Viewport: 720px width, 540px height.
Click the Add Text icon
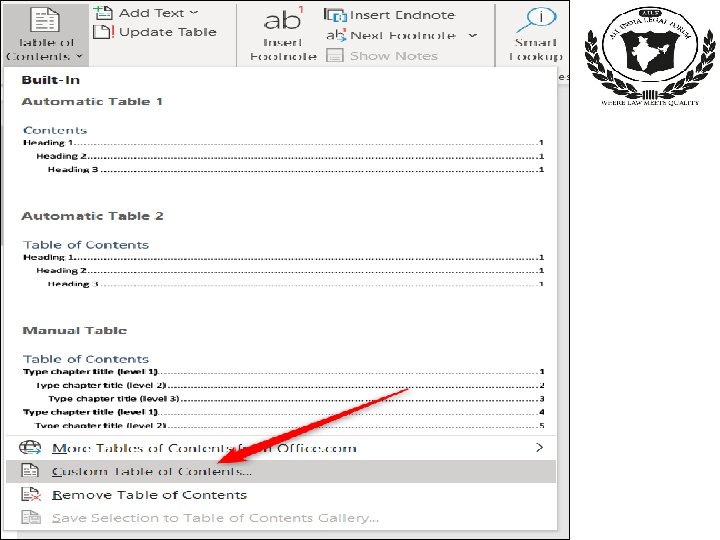103,13
